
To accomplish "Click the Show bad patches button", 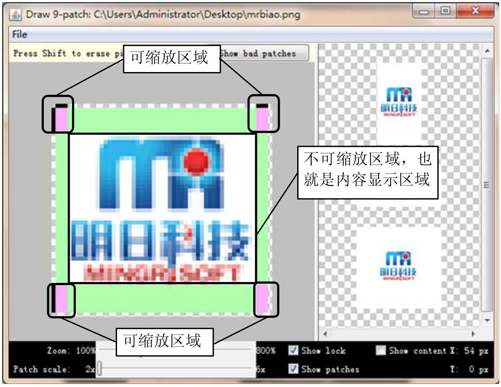I will (x=263, y=53).
